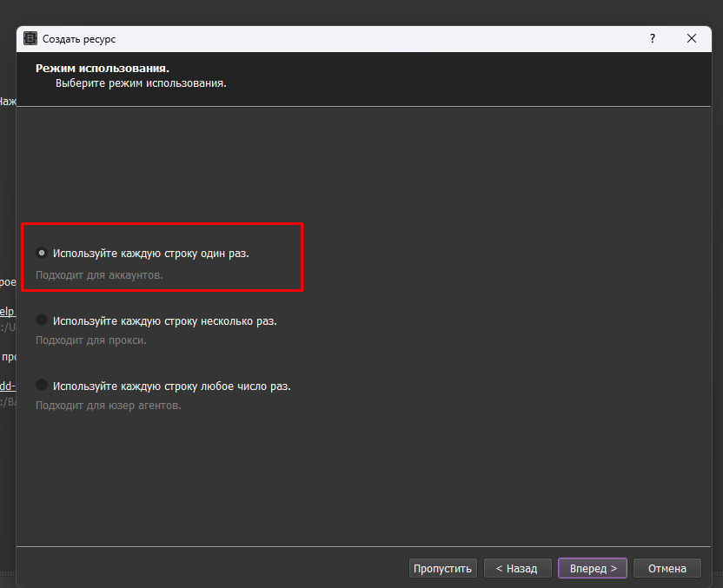The width and height of the screenshot is (723, 588).
Task: Click the partially hidden 'elp' link behind dialog
Action: click(x=7, y=311)
